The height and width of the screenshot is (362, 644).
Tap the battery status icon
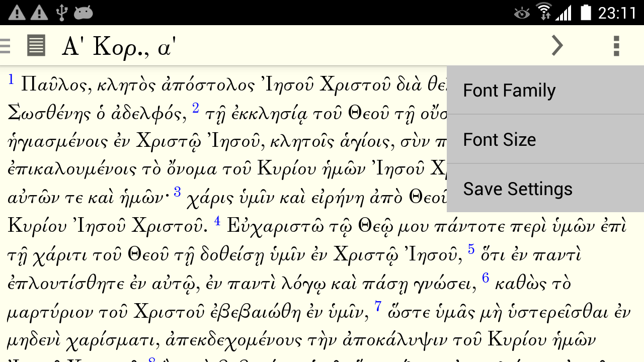coord(586,13)
